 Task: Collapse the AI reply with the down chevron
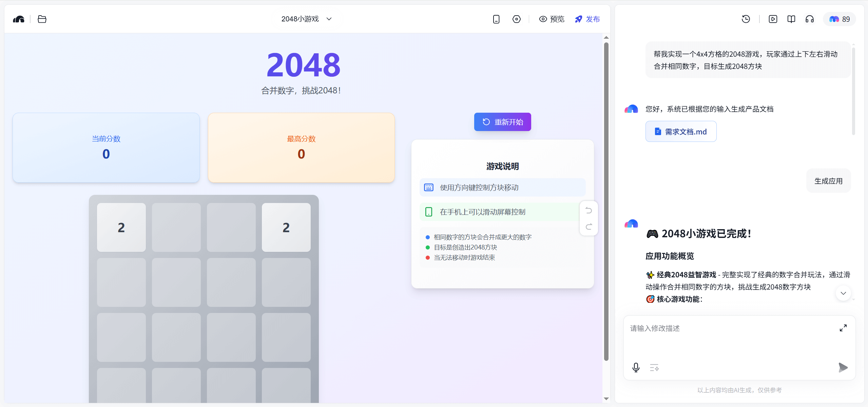coord(843,293)
